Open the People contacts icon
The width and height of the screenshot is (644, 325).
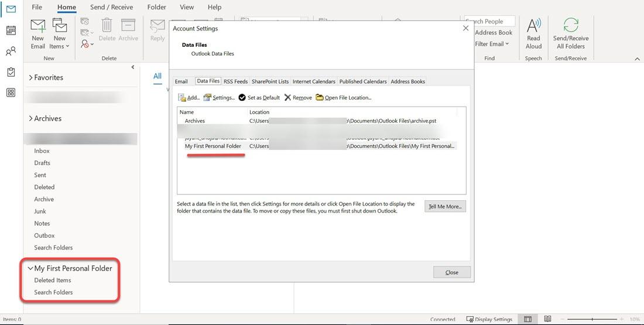coord(11,52)
